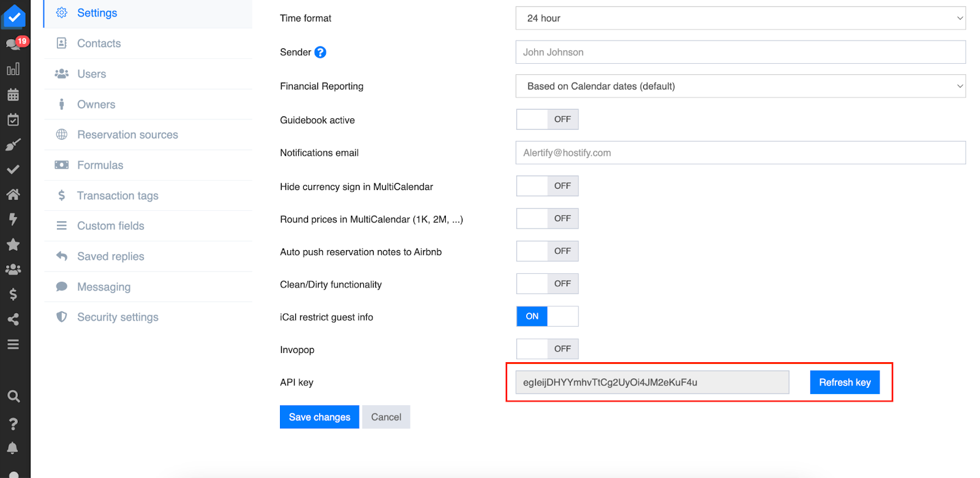
Task: Enable Clean/Dirty functionality switch
Action: click(x=547, y=284)
